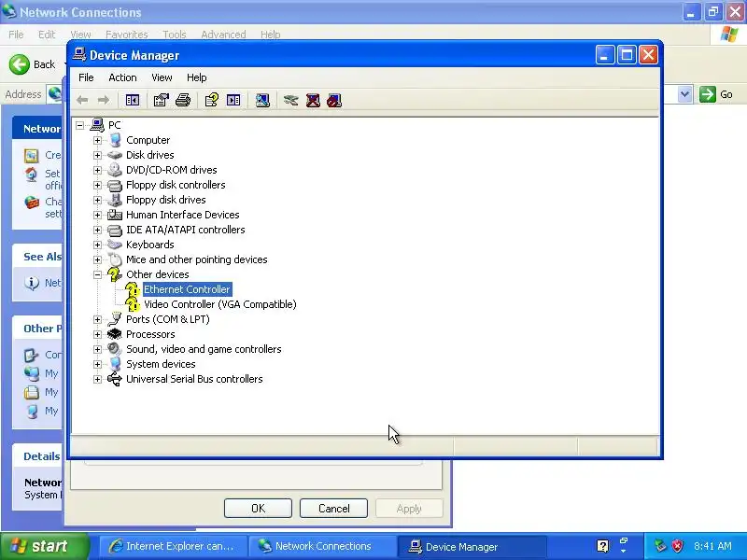Click the Show/Hide Console Tree toolbar icon
Screen dimensions: 747x560
[x=133, y=100]
